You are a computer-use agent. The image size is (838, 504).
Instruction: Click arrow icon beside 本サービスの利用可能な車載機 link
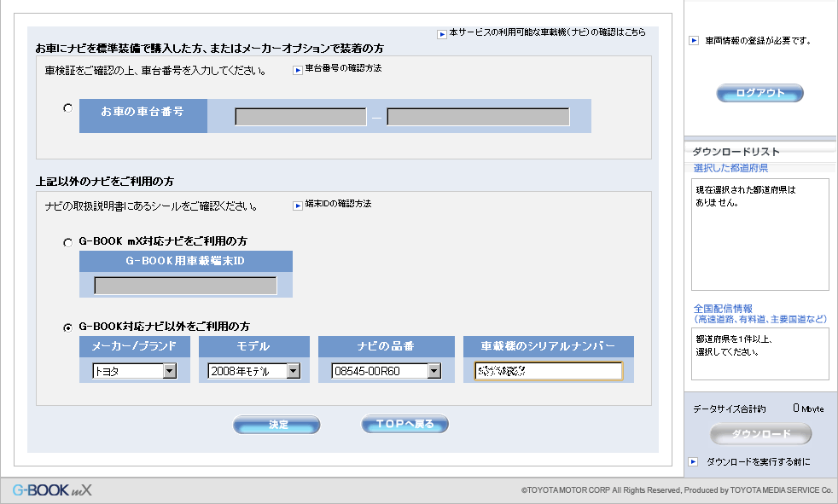pyautogui.click(x=442, y=34)
